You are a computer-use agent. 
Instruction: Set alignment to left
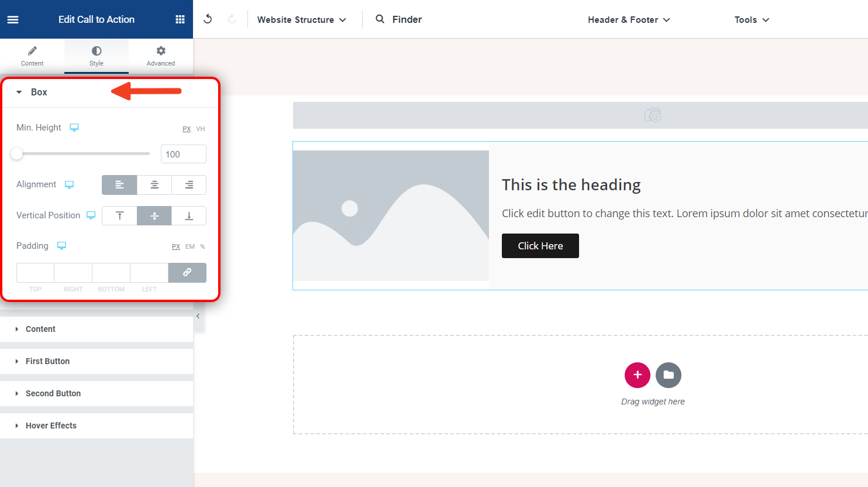pyautogui.click(x=119, y=185)
